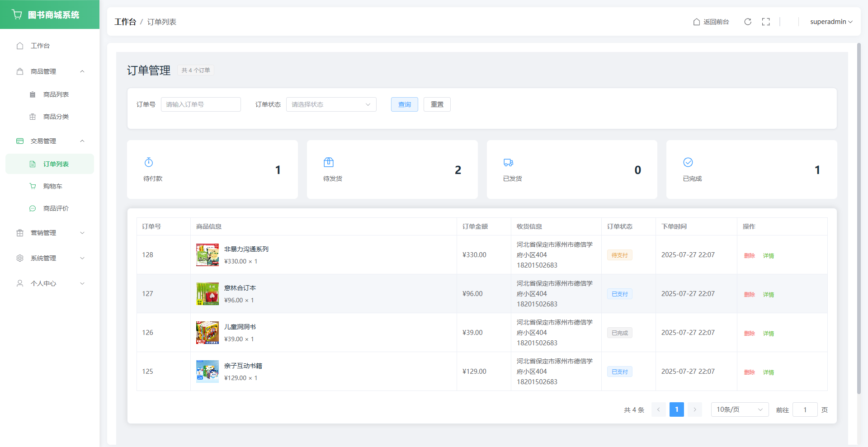Click the shopping cart logo icon

pyautogui.click(x=17, y=14)
